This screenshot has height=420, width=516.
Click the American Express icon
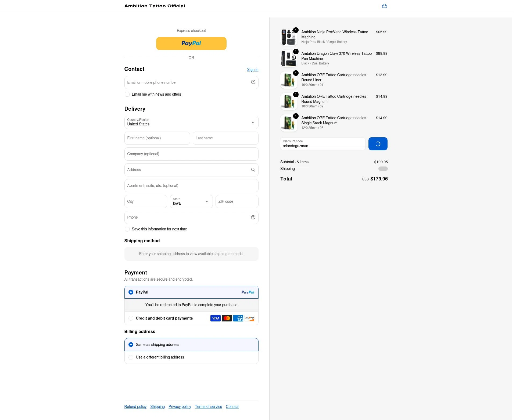point(238,318)
